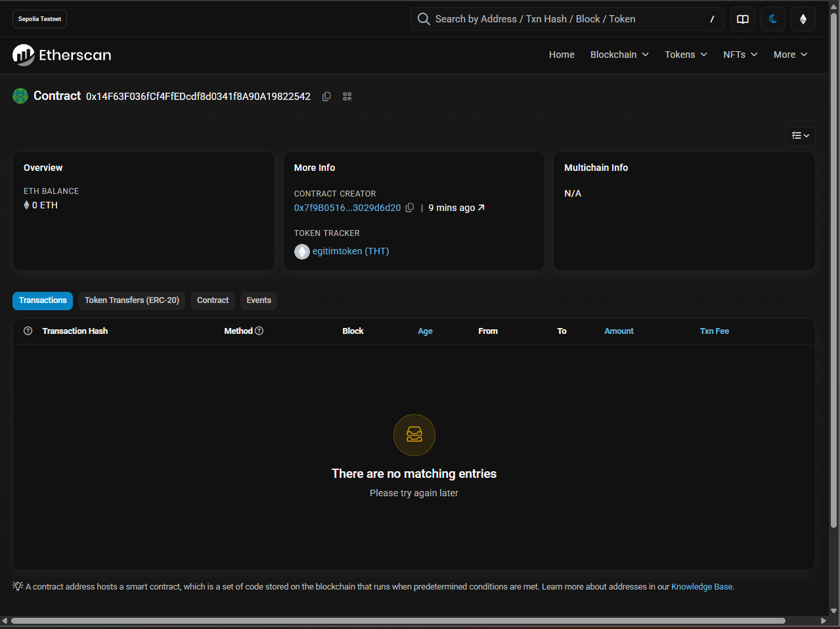The width and height of the screenshot is (840, 629).
Task: Focus the address search field
Action: (567, 19)
